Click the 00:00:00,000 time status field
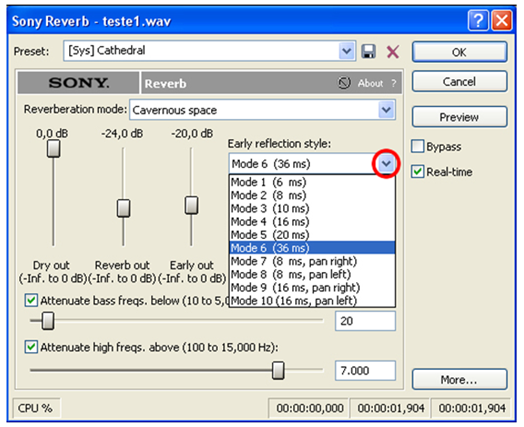This screenshot has height=427, width=524. point(309,408)
